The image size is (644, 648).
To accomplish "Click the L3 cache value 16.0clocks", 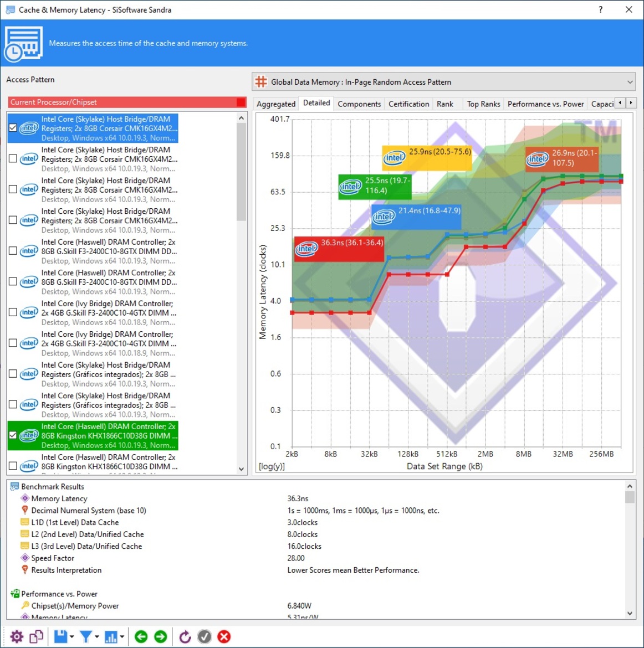I will [x=304, y=546].
